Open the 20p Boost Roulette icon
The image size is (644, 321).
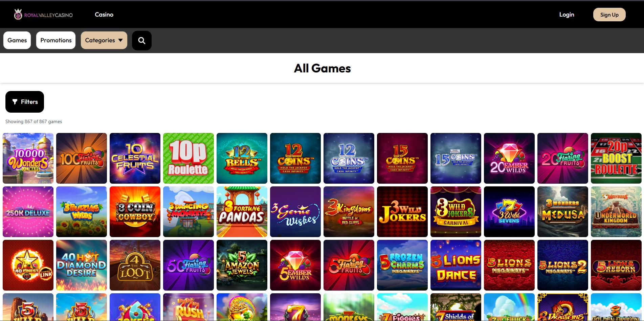click(616, 158)
